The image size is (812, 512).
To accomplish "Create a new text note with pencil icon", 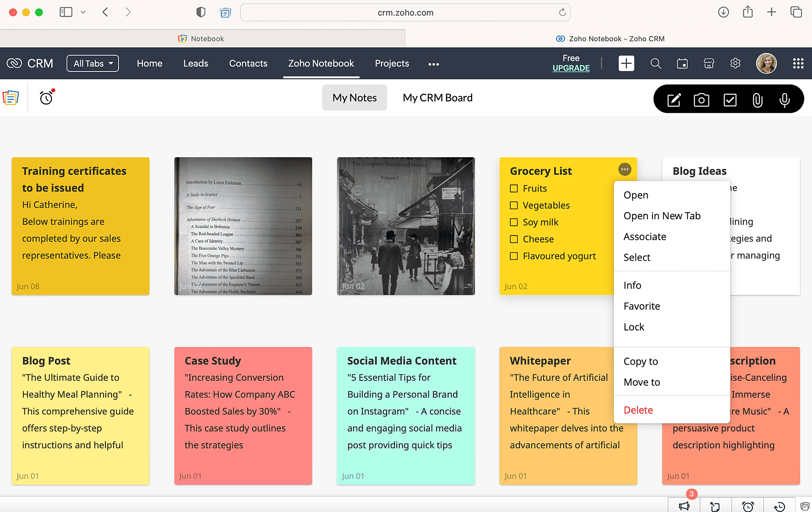I will coord(674,99).
